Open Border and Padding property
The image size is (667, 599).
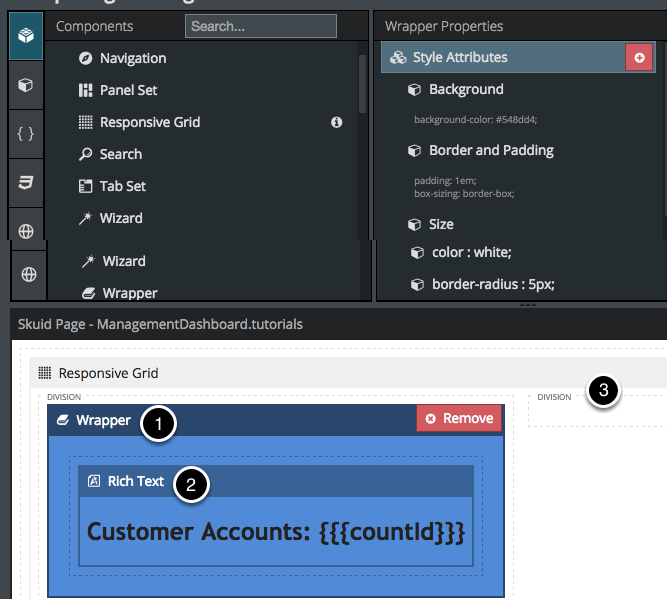pyautogui.click(x=490, y=150)
